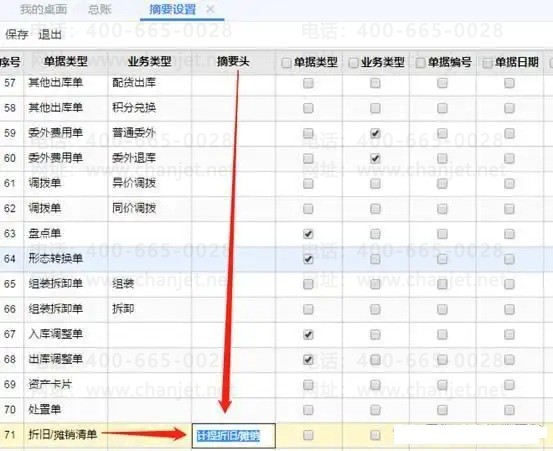Close the 摘要设置 tab
The height and width of the screenshot is (451, 553).
coord(211,10)
